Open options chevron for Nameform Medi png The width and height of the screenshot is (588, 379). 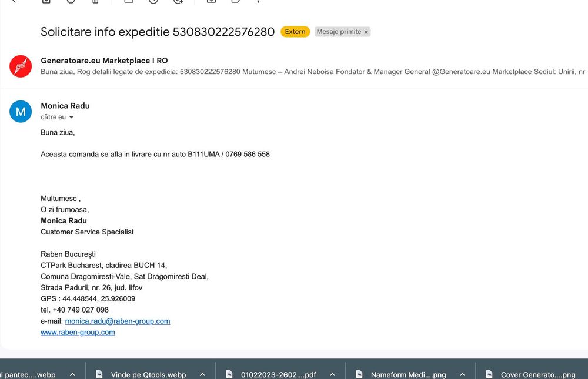[x=462, y=374]
